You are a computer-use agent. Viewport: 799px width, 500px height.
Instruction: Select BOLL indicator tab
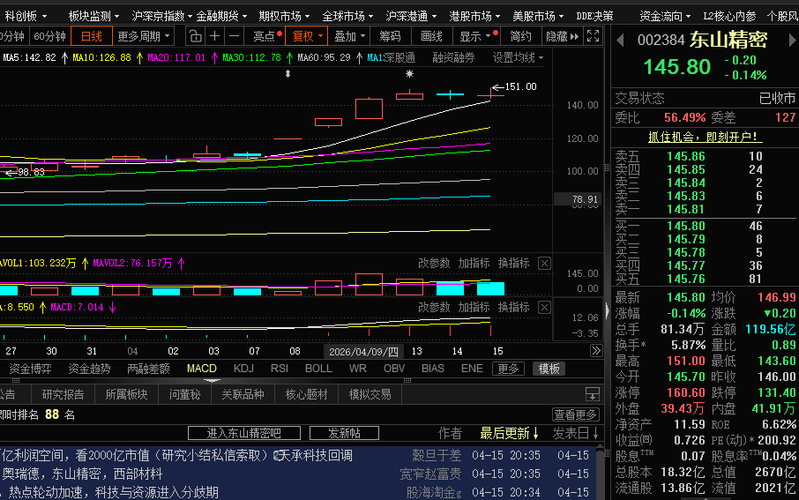[x=318, y=369]
